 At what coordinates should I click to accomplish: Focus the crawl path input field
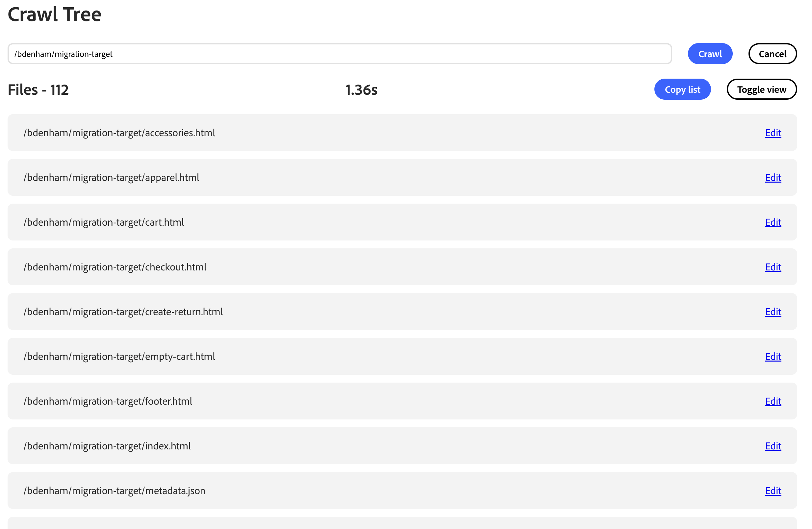340,54
